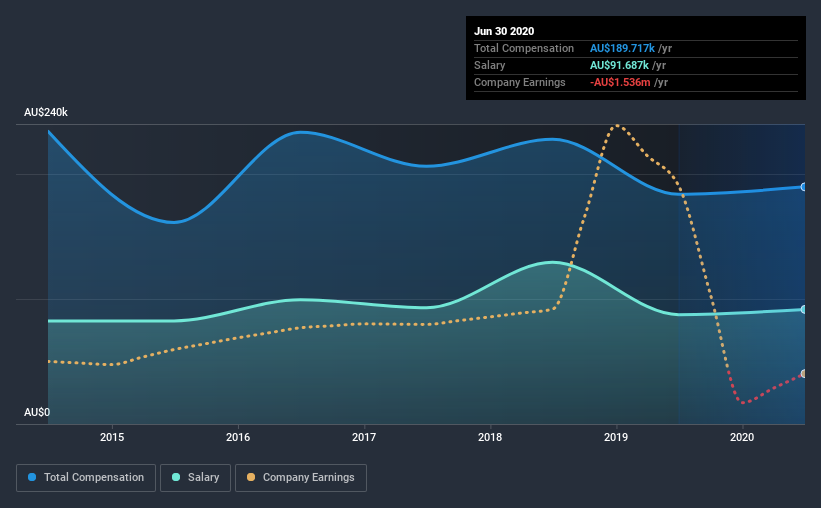Screen dimensions: 821x508
Task: Click the Salary endpoint marker at 2020
Action: pos(804,310)
